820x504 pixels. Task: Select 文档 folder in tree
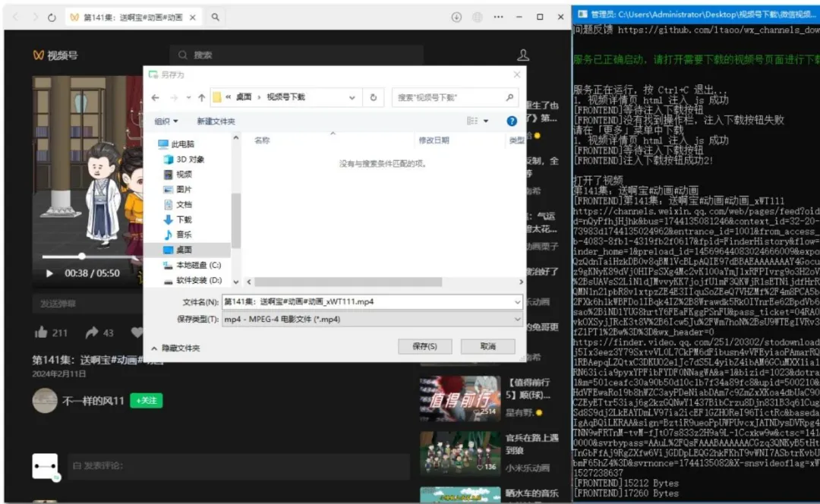178,204
